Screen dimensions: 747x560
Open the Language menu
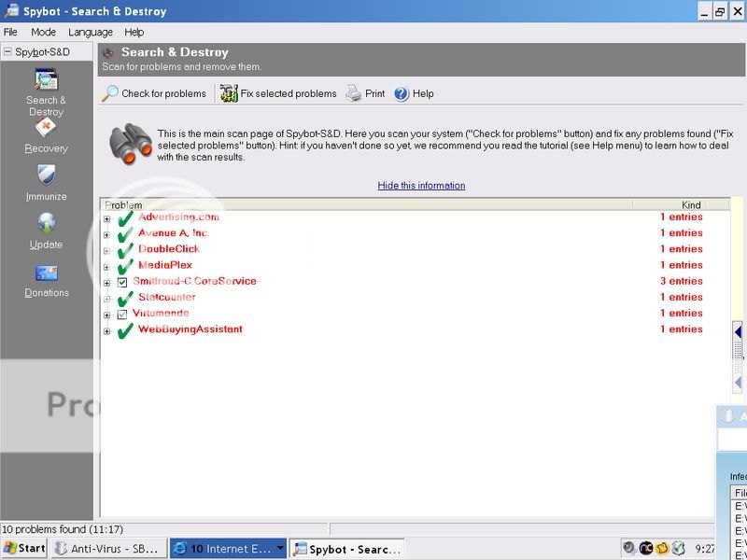tap(91, 32)
